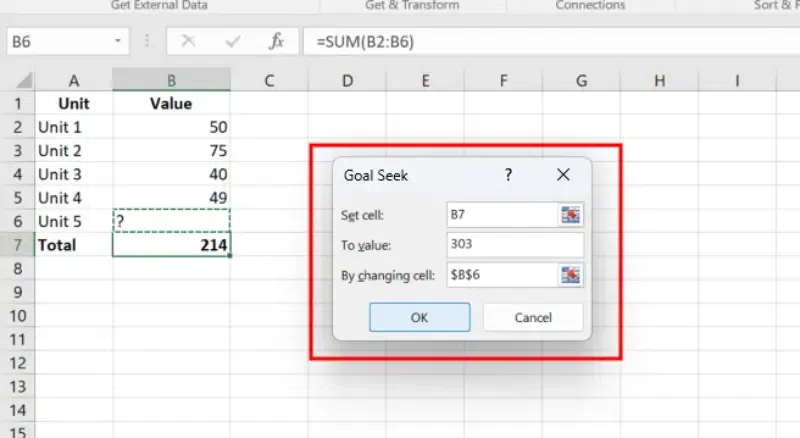Select column B header
This screenshot has width=800, height=438.
pyautogui.click(x=171, y=80)
